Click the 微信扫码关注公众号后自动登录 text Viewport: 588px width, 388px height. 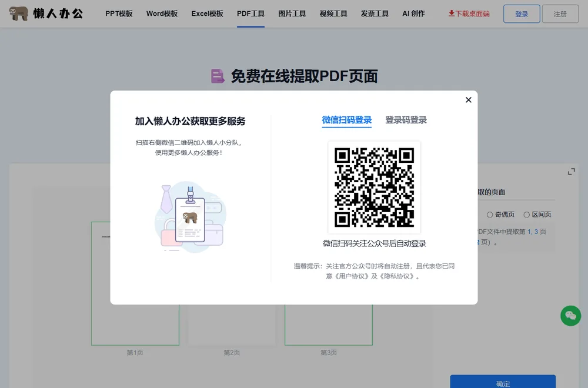(x=374, y=243)
